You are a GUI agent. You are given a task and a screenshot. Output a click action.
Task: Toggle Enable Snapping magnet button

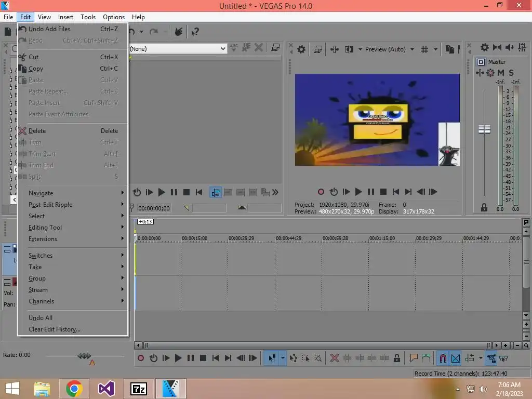pyautogui.click(x=443, y=358)
